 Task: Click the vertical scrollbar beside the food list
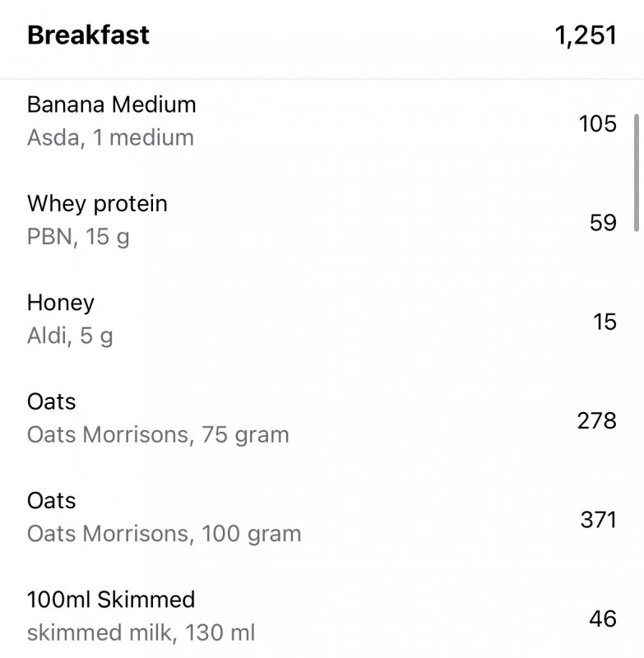pyautogui.click(x=637, y=173)
